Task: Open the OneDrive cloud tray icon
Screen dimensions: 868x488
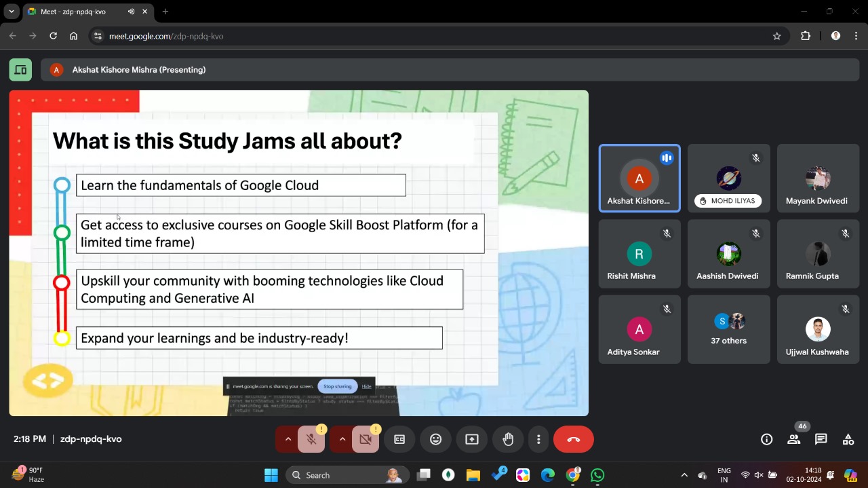Action: (703, 475)
